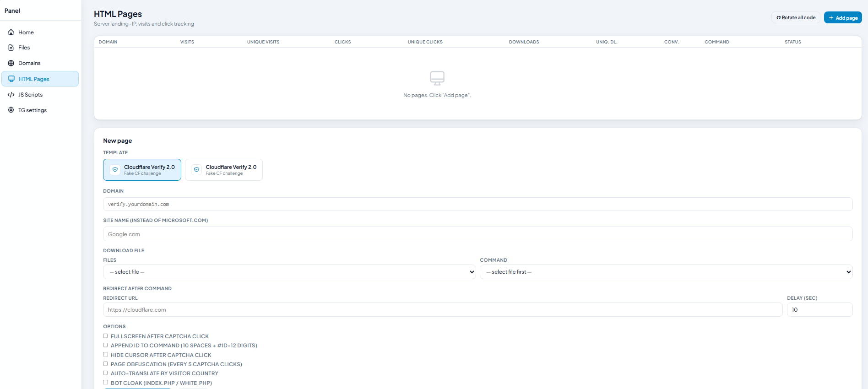Click the CONV. column header
868x389 pixels.
click(x=672, y=42)
